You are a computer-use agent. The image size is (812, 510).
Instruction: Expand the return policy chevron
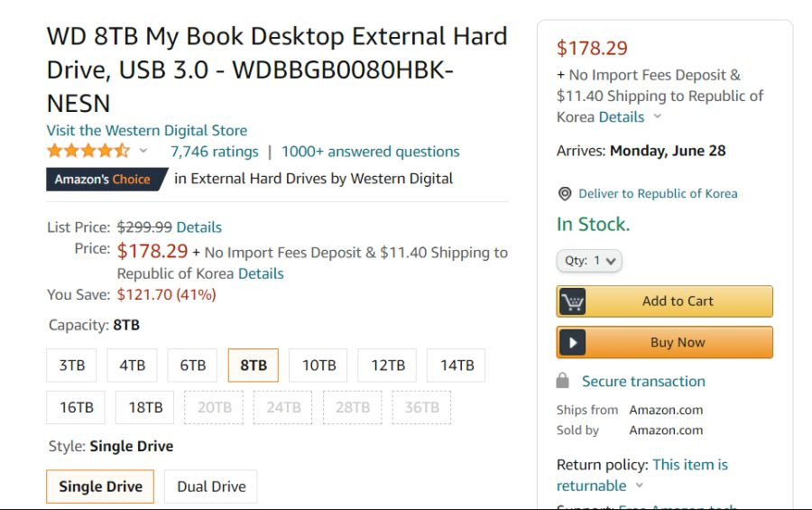639,486
